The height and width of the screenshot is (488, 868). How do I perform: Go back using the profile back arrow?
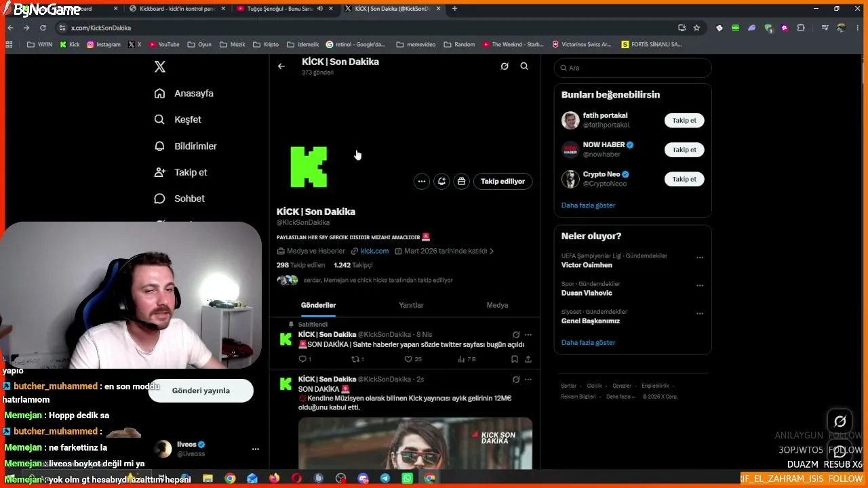point(281,66)
